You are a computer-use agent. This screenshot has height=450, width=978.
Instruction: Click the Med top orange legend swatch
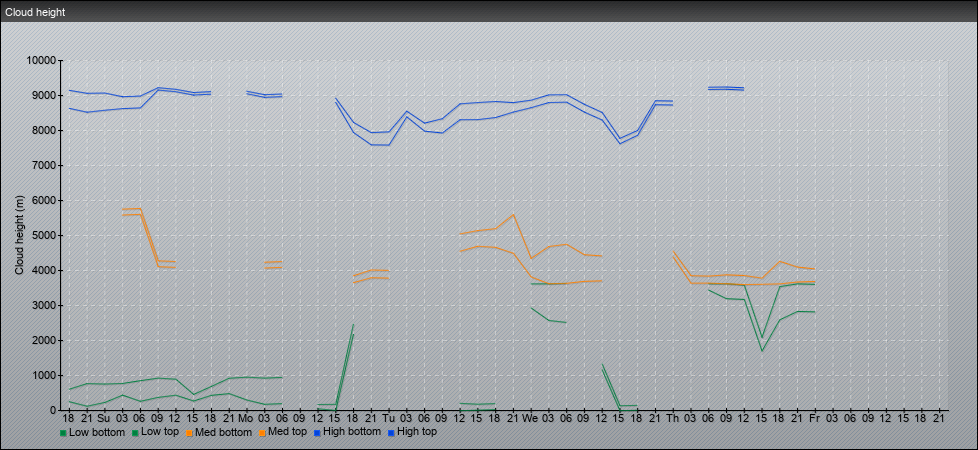click(261, 432)
